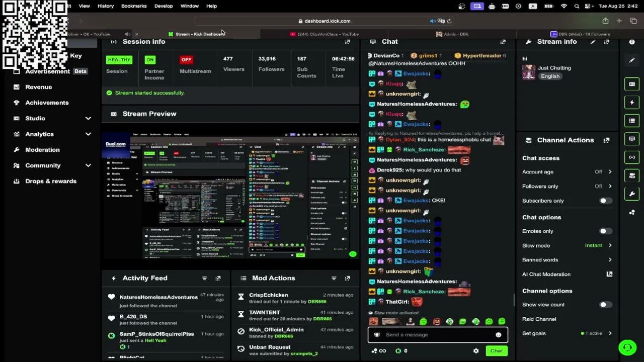Click the Safari share icon

click(x=605, y=21)
